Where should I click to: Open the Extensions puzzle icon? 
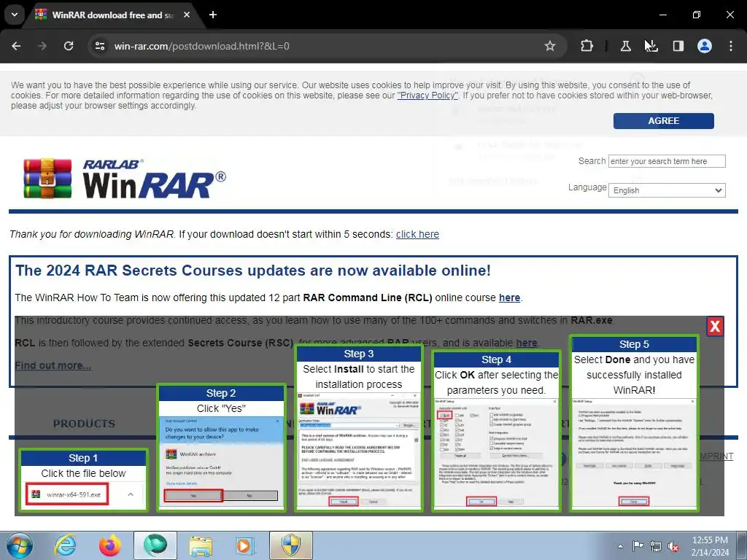(587, 46)
